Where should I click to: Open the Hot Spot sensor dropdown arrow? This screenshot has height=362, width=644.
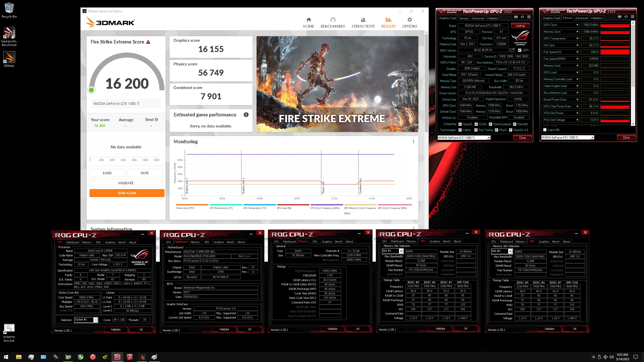pos(578,45)
